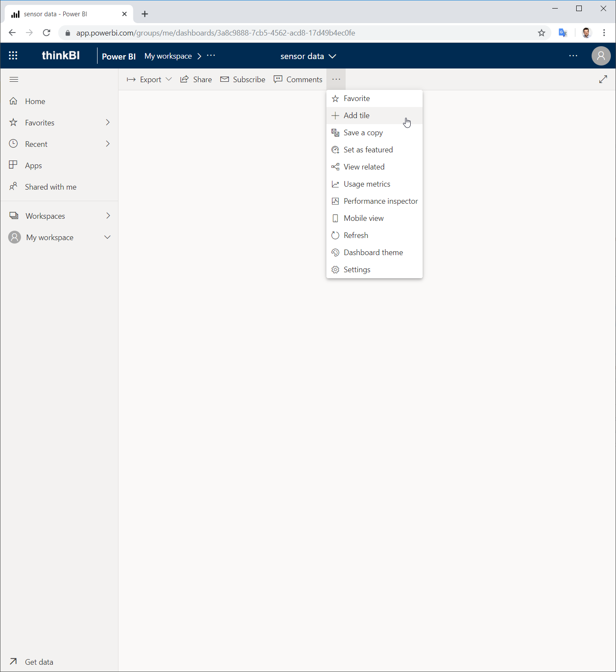This screenshot has height=672, width=616.
Task: Go forward with the browser forward arrow
Action: point(29,33)
